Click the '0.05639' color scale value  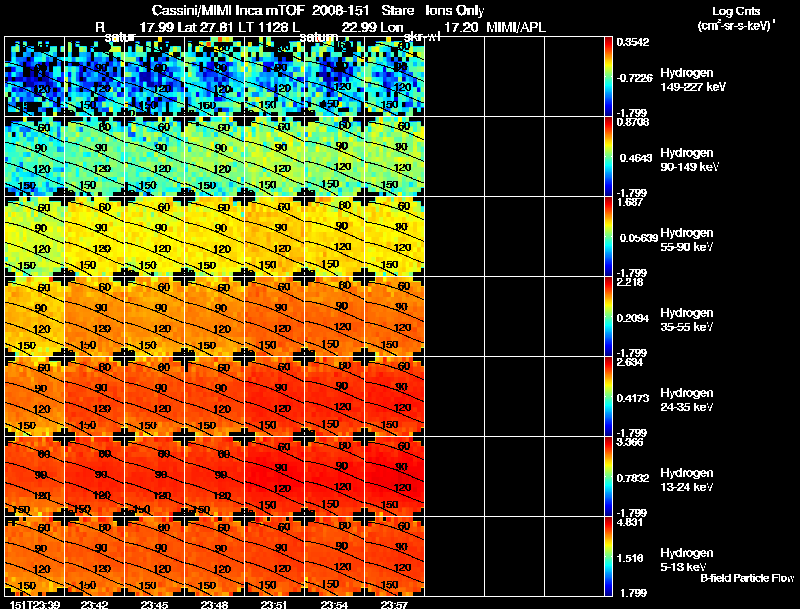[638, 238]
